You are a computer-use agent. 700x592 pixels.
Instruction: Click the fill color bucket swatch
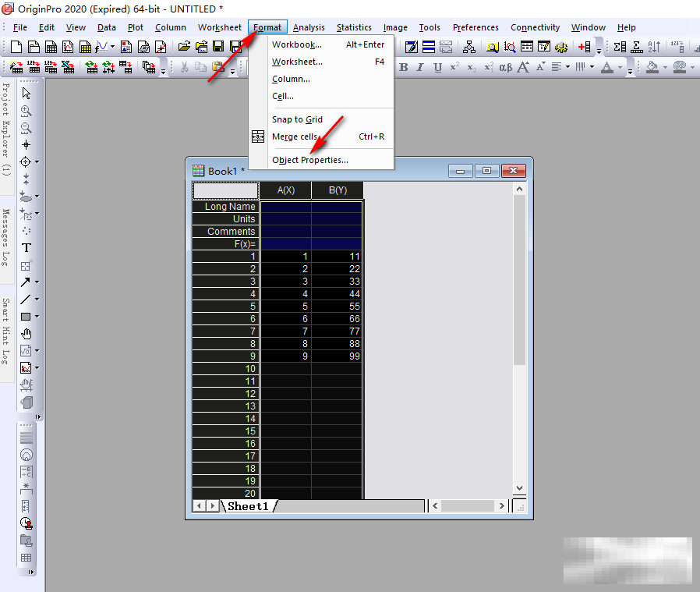click(652, 67)
